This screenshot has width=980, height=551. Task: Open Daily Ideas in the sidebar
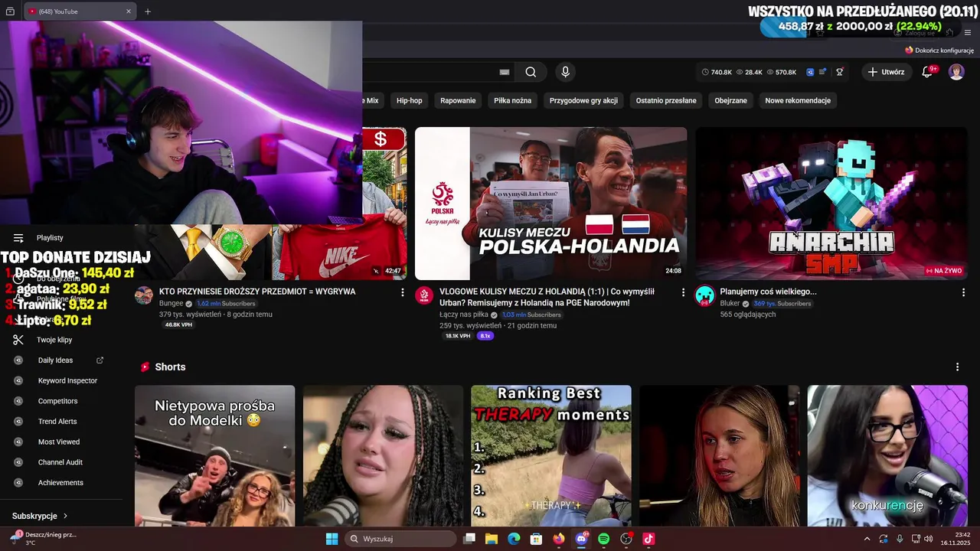coord(55,360)
